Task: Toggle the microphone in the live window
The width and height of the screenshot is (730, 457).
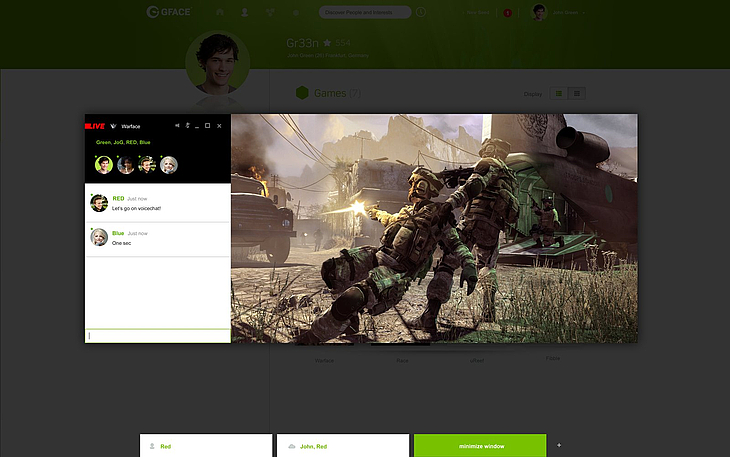Action: click(187, 126)
